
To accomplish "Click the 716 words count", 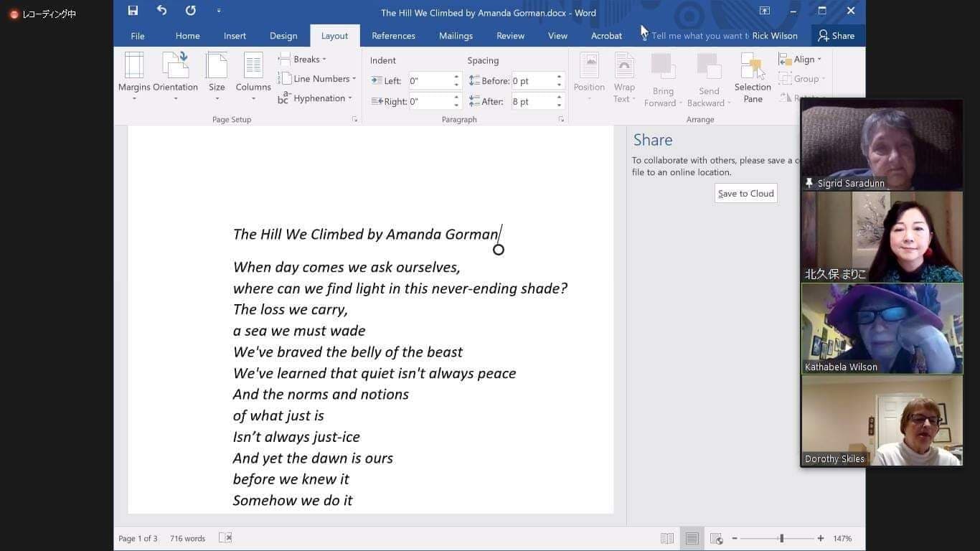I will click(x=187, y=538).
